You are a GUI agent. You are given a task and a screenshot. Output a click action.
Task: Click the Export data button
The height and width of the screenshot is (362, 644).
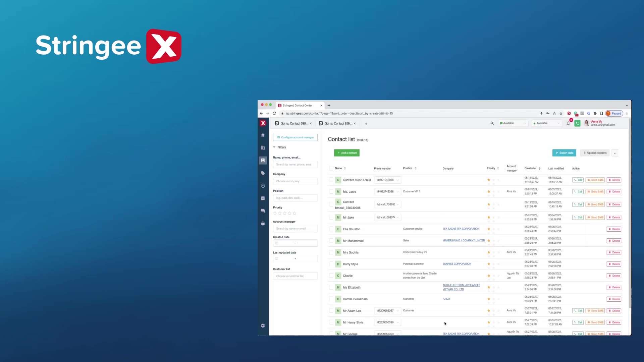click(x=564, y=153)
